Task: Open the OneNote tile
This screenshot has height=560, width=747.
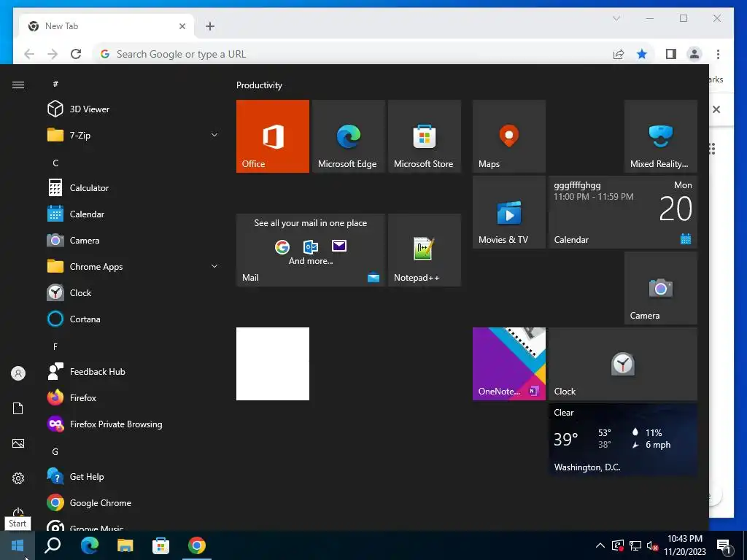Action: point(508,364)
